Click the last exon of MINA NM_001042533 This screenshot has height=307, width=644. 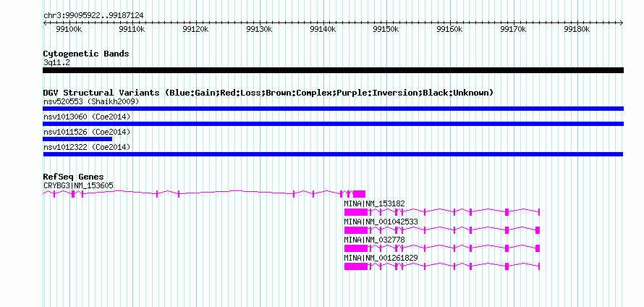[538, 230]
